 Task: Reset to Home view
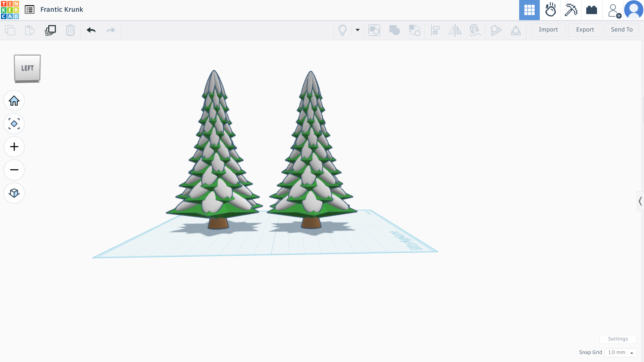(14, 101)
